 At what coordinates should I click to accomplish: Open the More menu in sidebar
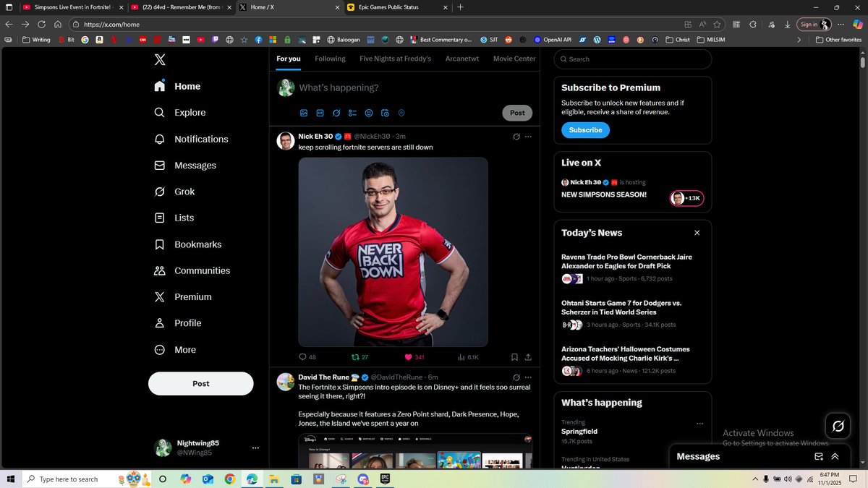click(x=175, y=350)
